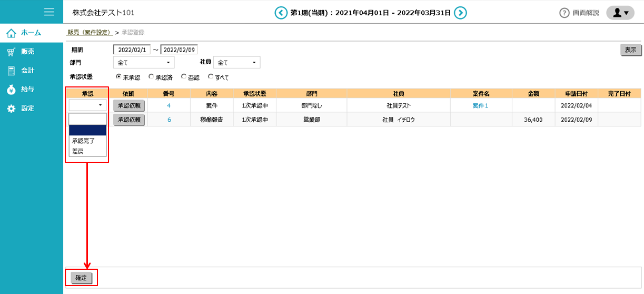The width and height of the screenshot is (644, 294).
Task: Click the 表示 button
Action: coord(630,50)
